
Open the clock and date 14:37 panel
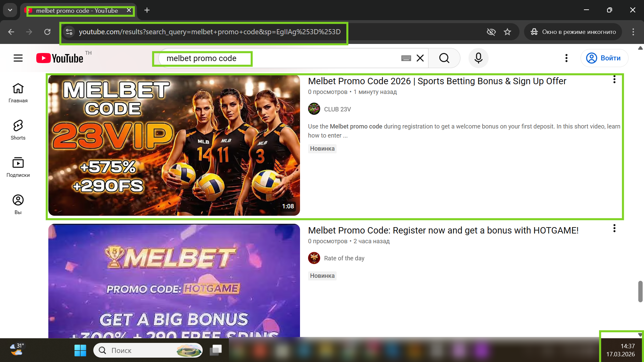pos(621,350)
